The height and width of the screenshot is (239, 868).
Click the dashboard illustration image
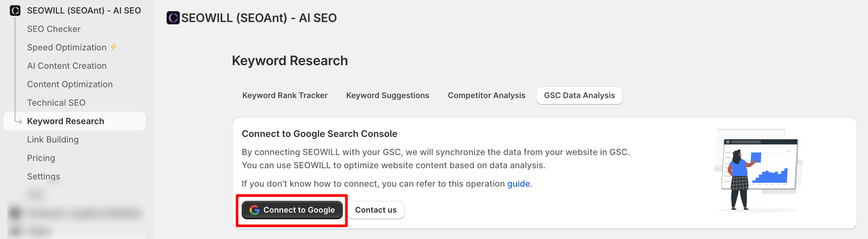coord(758,170)
